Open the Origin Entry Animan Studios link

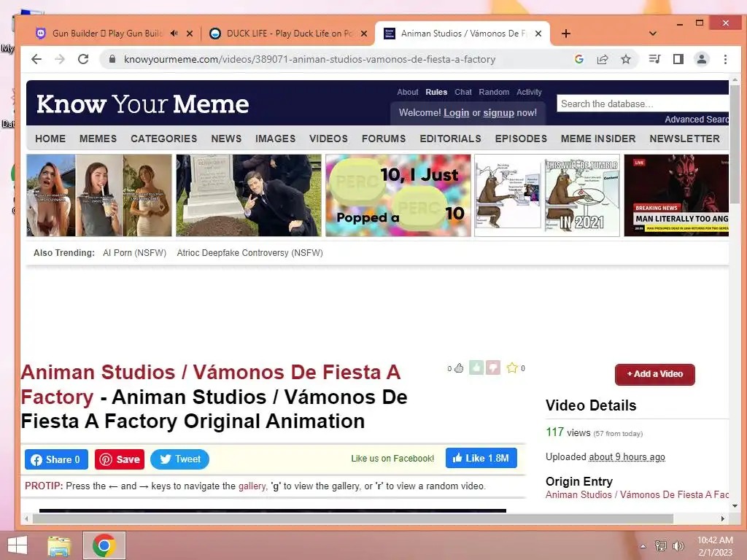tap(637, 495)
